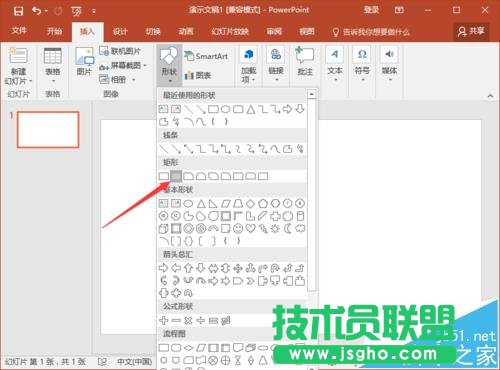Click 中文(中国) language in status bar
Image resolution: width=500 pixels, height=370 pixels.
134,362
